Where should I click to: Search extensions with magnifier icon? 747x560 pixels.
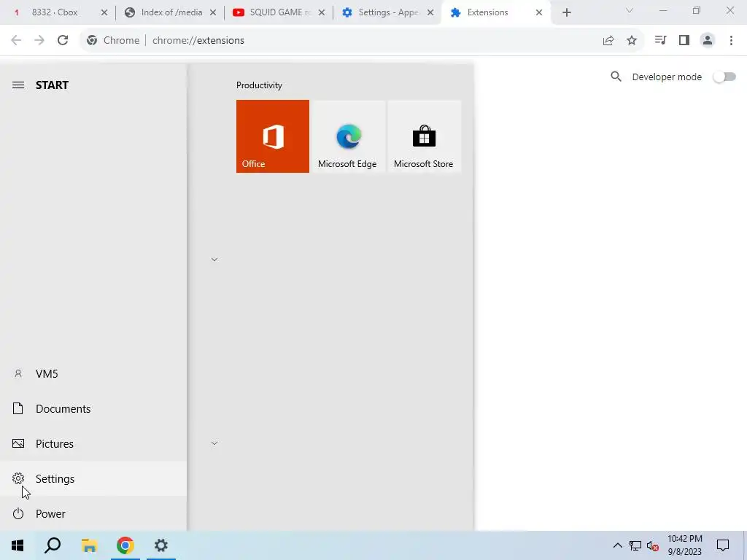coord(616,77)
